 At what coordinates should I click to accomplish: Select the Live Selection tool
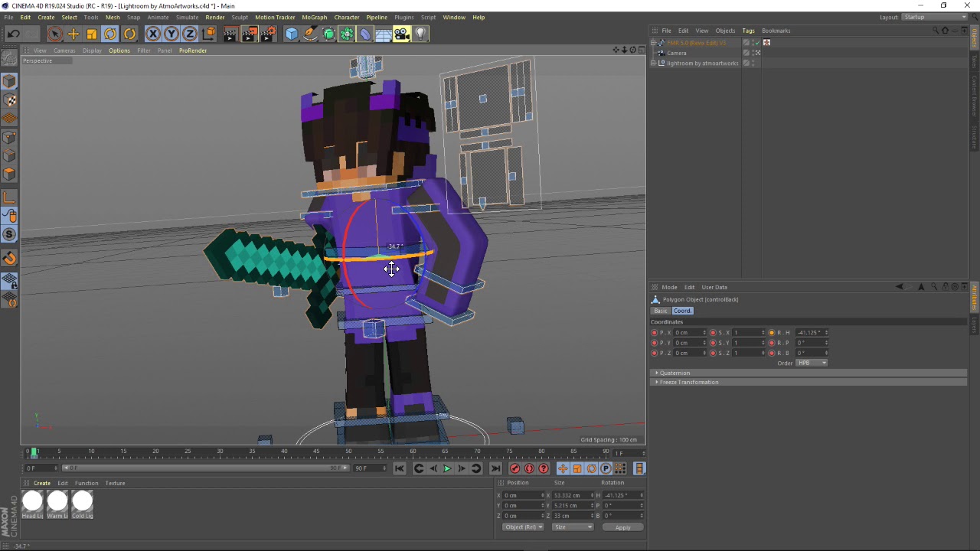(x=54, y=34)
